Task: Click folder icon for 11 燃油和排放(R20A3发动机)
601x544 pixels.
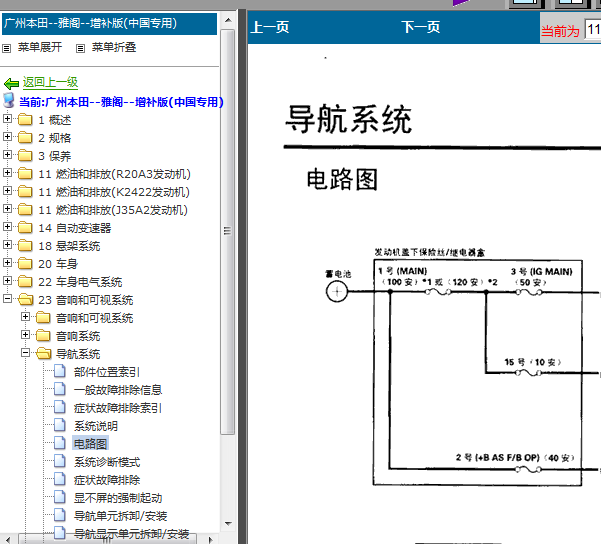Action: coord(25,173)
